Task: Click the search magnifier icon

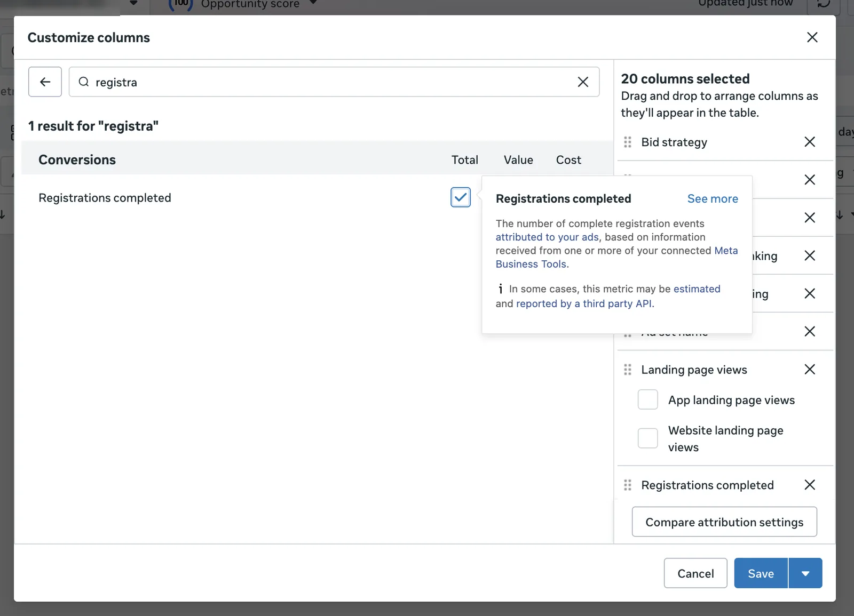Action: [84, 82]
